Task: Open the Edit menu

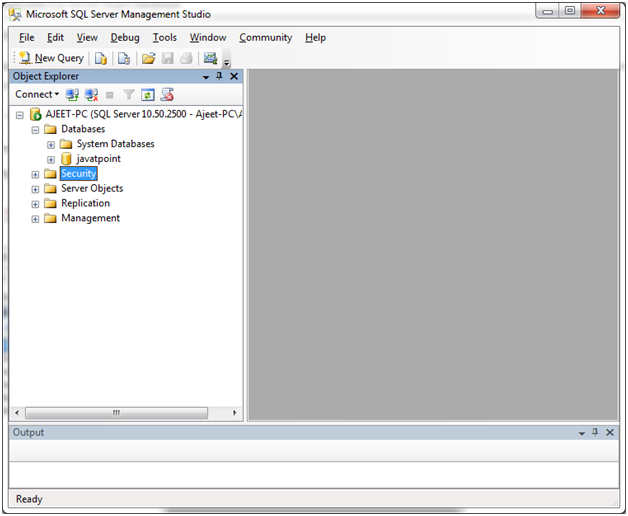Action: click(x=55, y=38)
